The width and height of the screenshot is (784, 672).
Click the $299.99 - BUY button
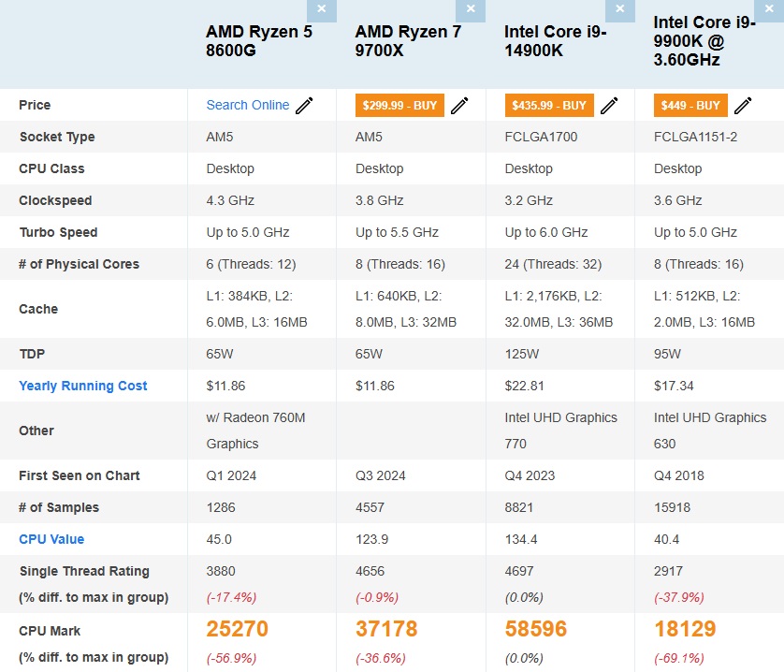(x=399, y=106)
